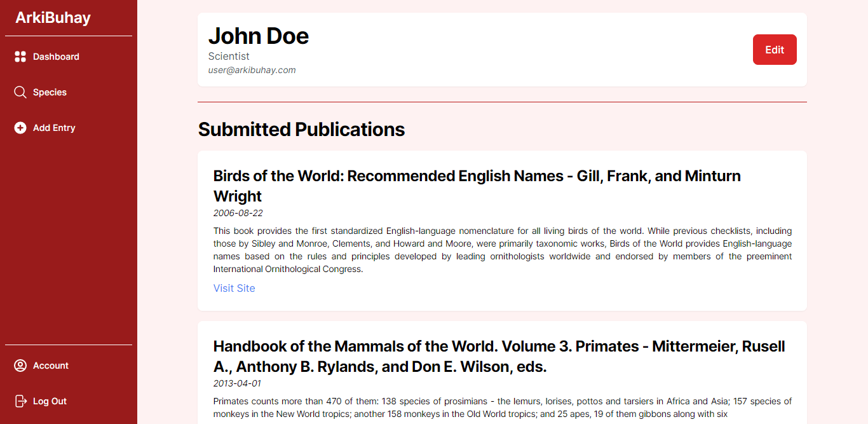Open the Dashboard menu item

[69, 57]
